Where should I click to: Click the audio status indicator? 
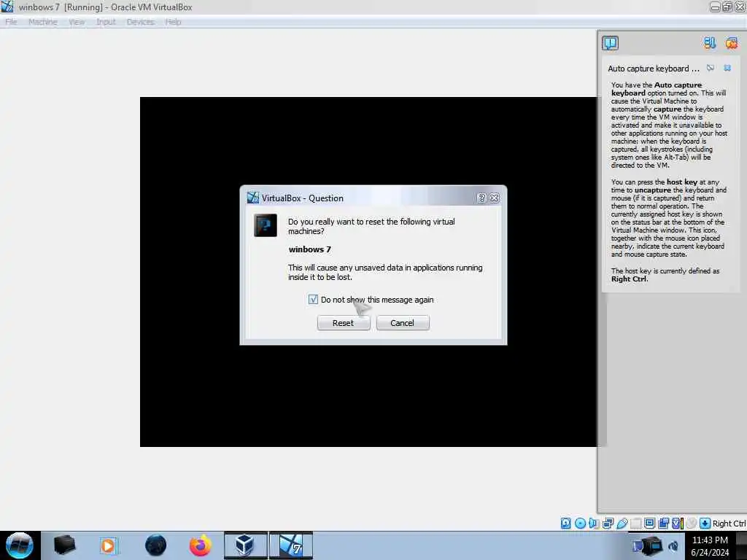point(594,524)
